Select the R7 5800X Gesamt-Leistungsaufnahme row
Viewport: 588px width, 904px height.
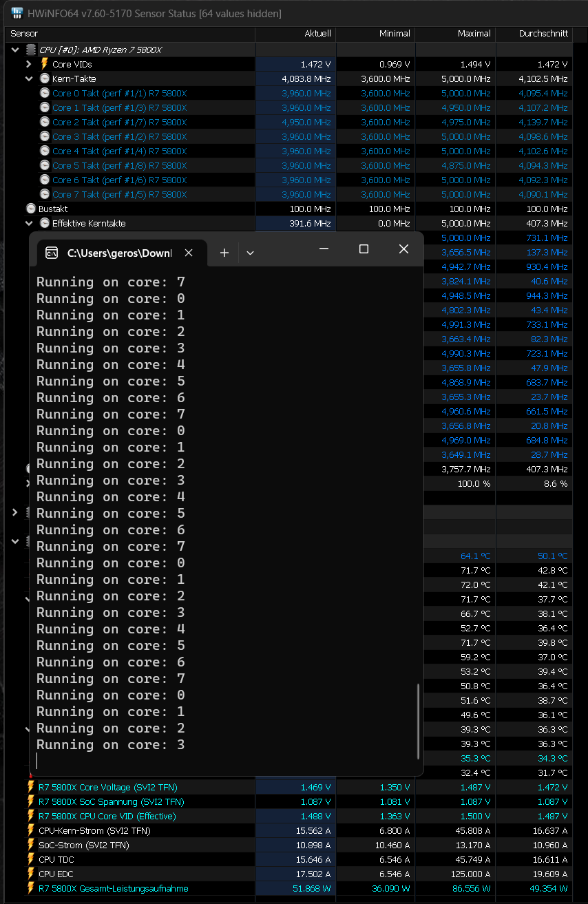coord(290,888)
